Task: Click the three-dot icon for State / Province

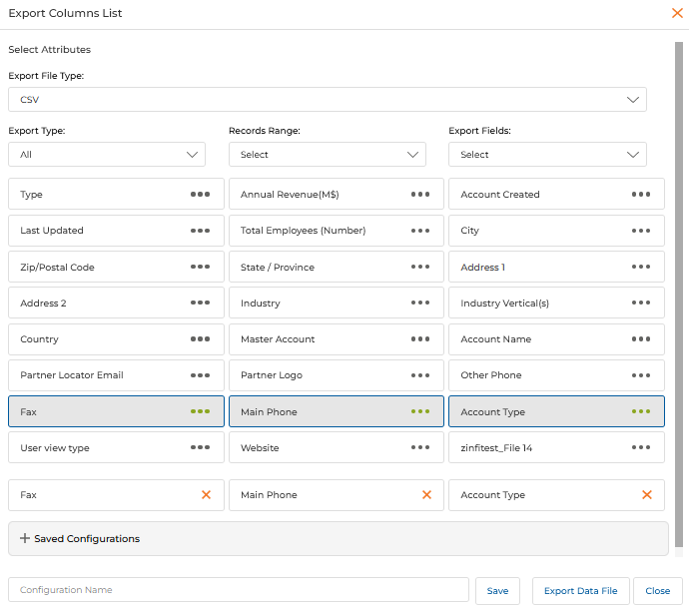Action: point(420,267)
